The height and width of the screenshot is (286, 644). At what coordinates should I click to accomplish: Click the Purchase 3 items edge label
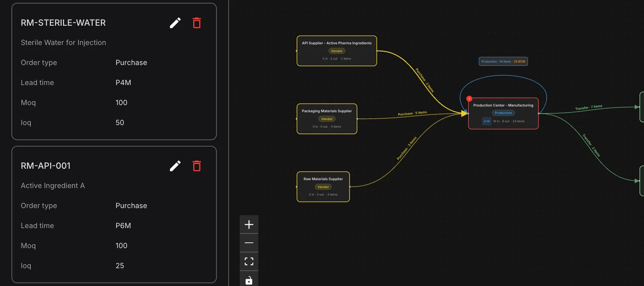407,148
